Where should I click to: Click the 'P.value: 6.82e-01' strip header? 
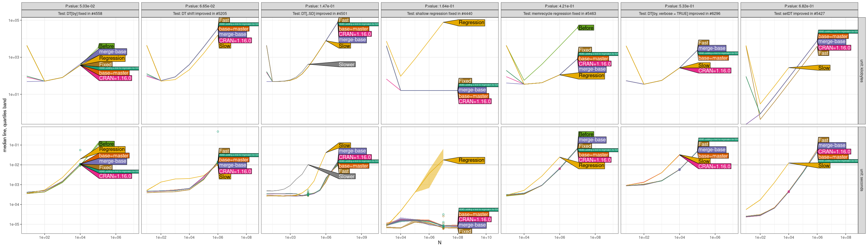pos(799,6)
